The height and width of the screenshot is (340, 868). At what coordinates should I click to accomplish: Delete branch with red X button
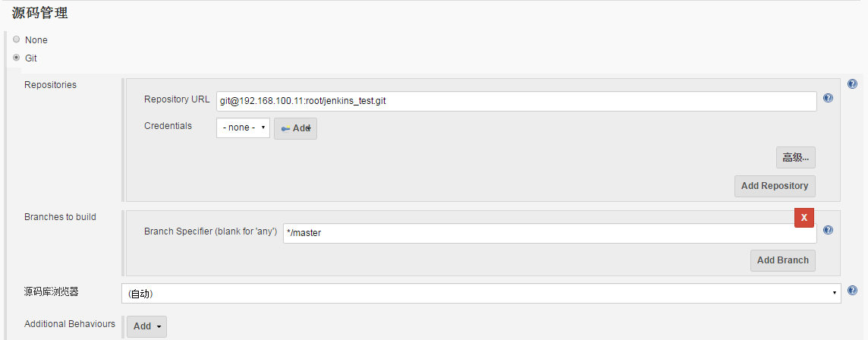click(804, 218)
